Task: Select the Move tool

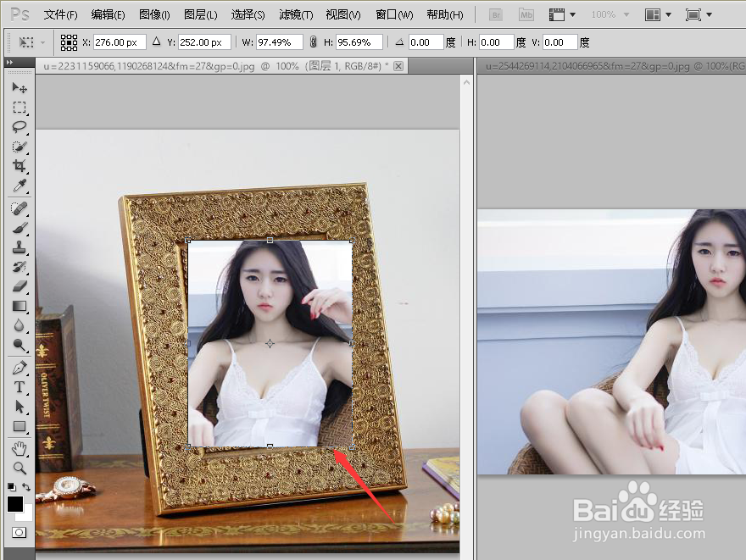Action: (x=19, y=87)
